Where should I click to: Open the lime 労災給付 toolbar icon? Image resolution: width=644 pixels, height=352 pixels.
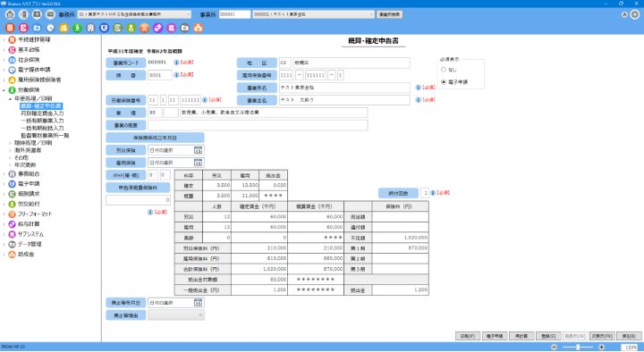(131, 28)
